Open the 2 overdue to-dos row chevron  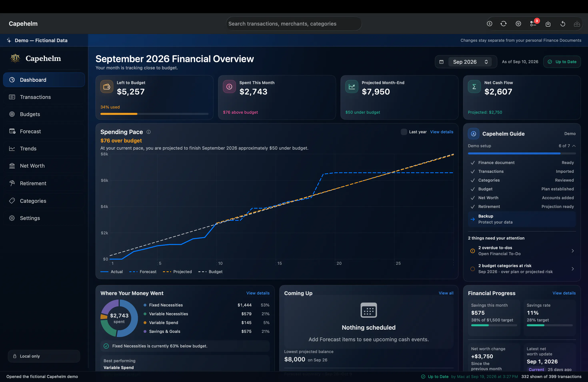click(573, 251)
